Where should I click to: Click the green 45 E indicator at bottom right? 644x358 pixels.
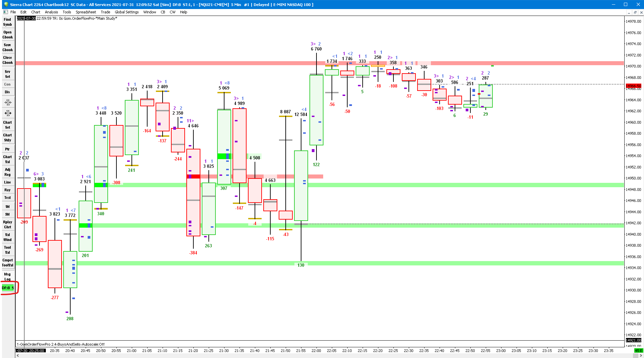tap(639, 351)
